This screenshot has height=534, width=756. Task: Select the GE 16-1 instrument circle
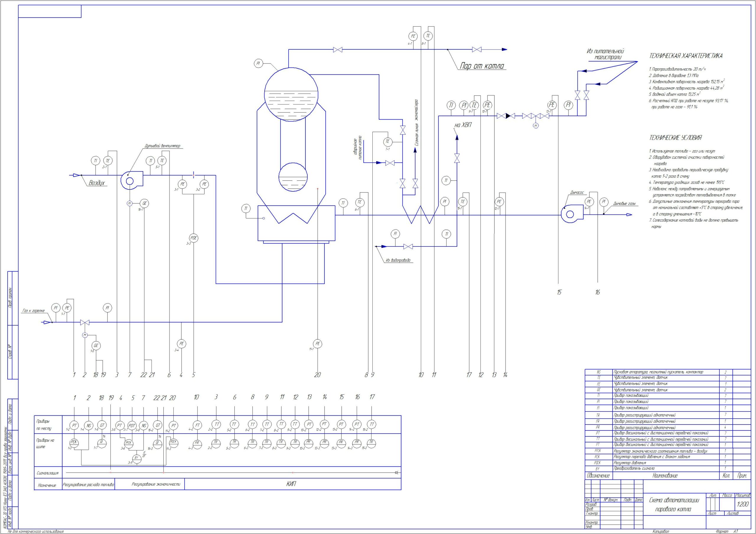(144, 203)
